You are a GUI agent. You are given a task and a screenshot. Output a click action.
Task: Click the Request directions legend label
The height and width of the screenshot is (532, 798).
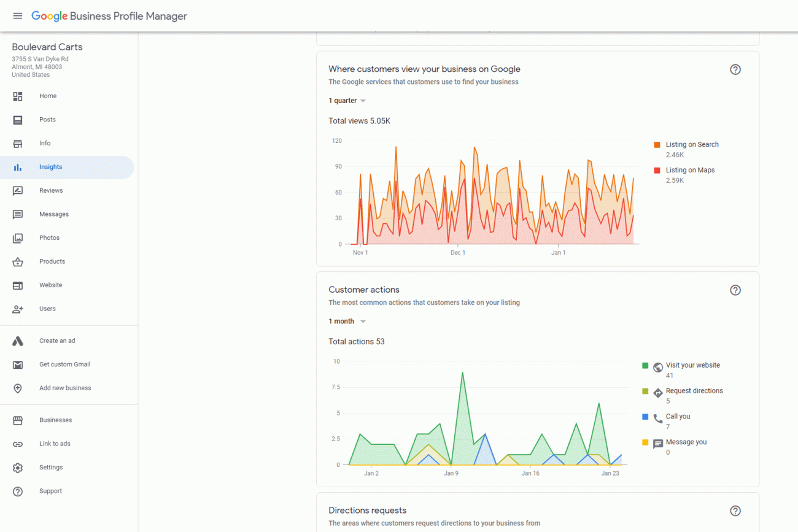coord(694,391)
